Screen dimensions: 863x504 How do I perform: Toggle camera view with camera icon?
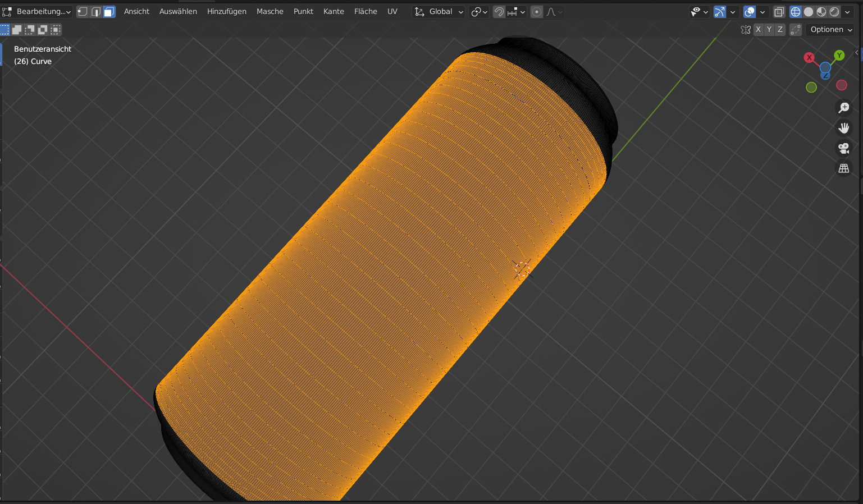pyautogui.click(x=843, y=148)
